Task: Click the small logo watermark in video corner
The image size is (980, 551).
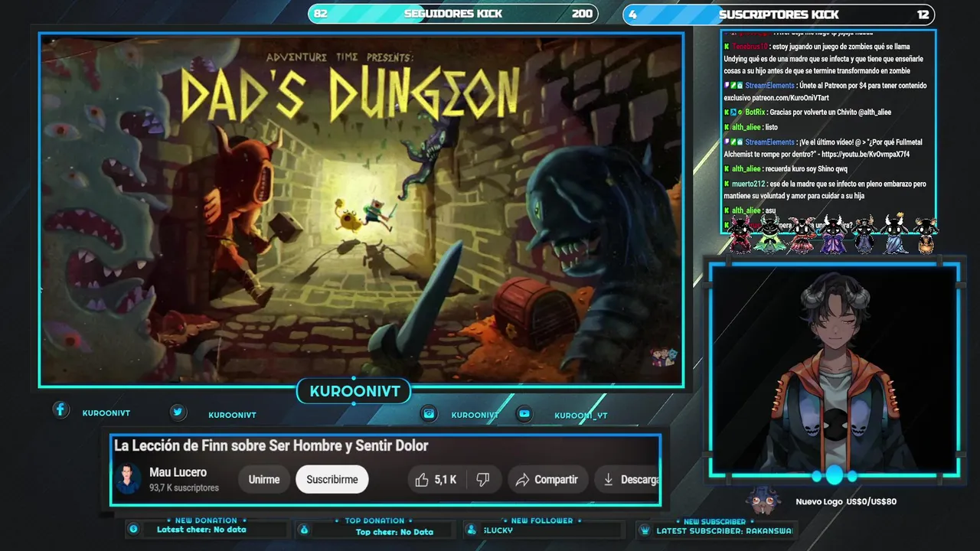Action: [664, 357]
